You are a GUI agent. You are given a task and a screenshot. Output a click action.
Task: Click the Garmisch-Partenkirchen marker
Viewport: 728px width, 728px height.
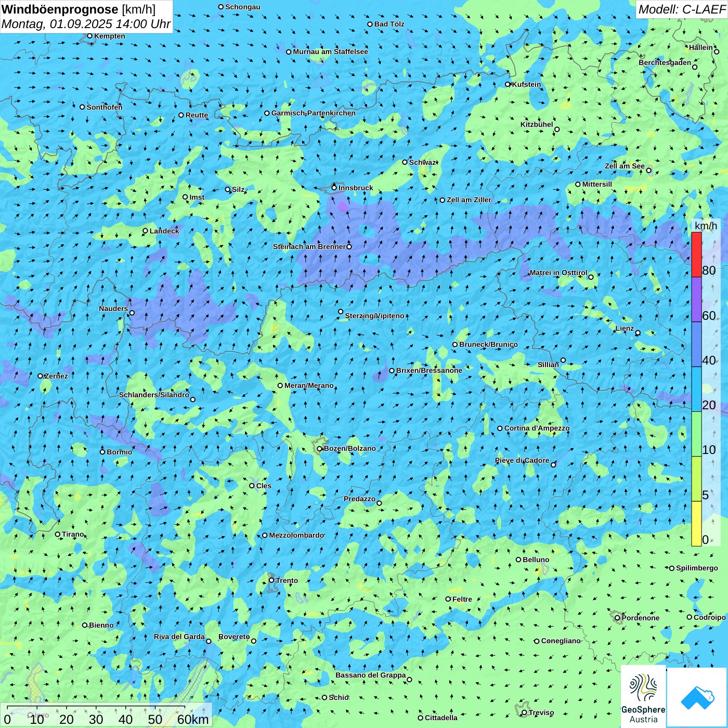[x=267, y=113]
